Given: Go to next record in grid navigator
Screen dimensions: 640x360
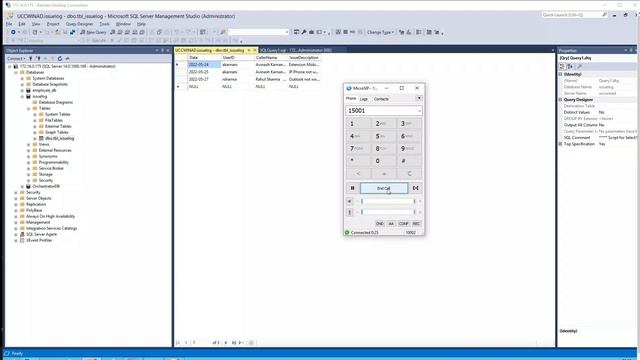Looking at the screenshot, I should (226, 342).
